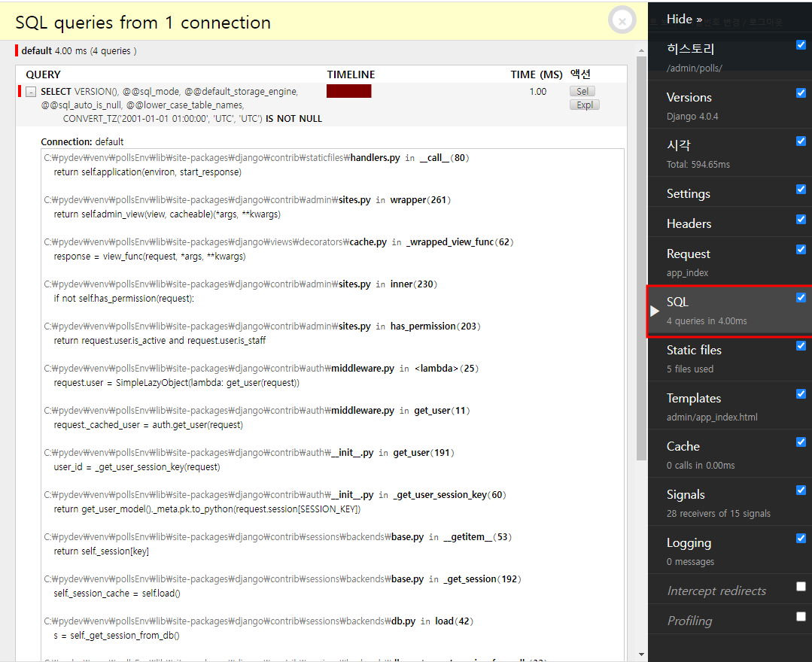The image size is (812, 662).
Task: Click the sites.py wrapper(261) trace line
Action: tap(247, 200)
